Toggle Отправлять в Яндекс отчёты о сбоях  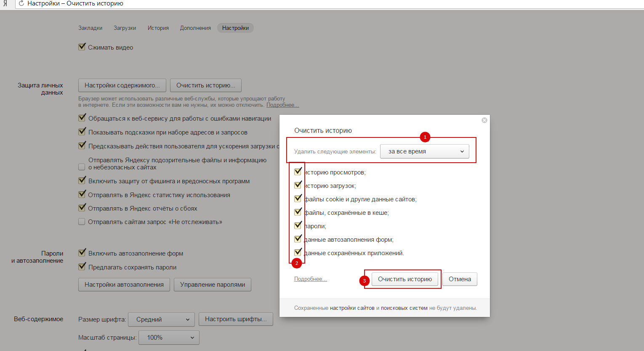click(x=82, y=208)
